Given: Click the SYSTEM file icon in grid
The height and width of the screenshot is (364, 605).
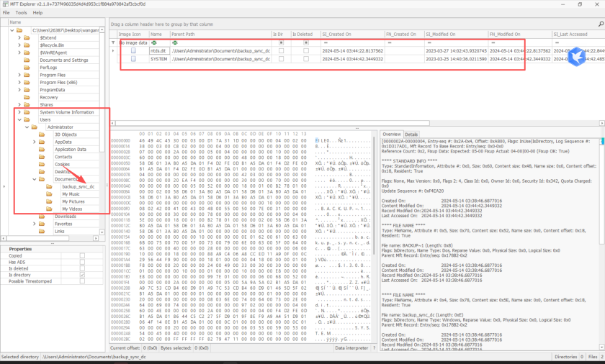Looking at the screenshot, I should [x=133, y=60].
